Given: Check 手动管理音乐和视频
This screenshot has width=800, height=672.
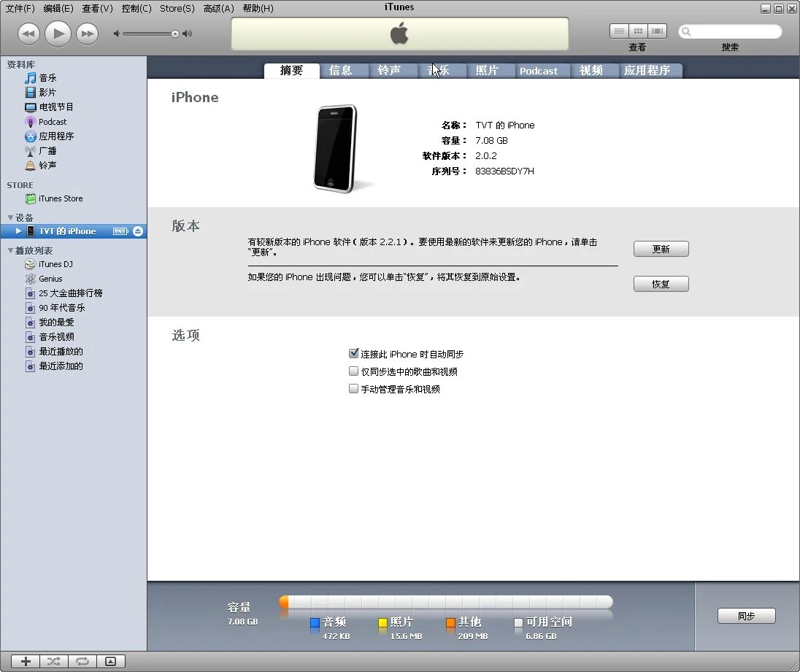Looking at the screenshot, I should point(353,388).
